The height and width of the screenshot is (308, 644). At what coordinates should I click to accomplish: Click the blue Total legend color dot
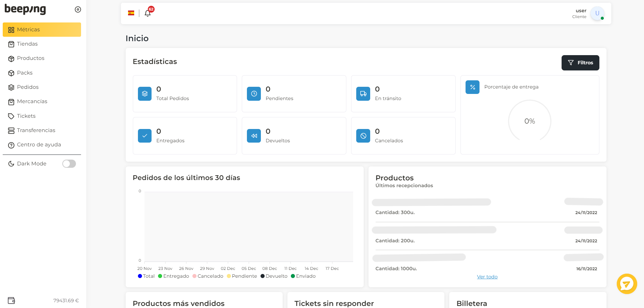[140, 276]
